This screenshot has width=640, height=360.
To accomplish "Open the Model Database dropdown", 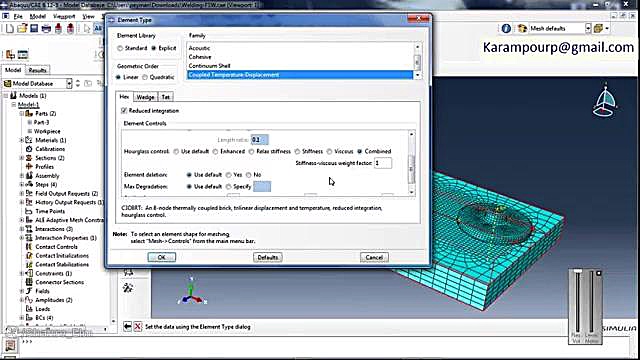I will pos(69,84).
